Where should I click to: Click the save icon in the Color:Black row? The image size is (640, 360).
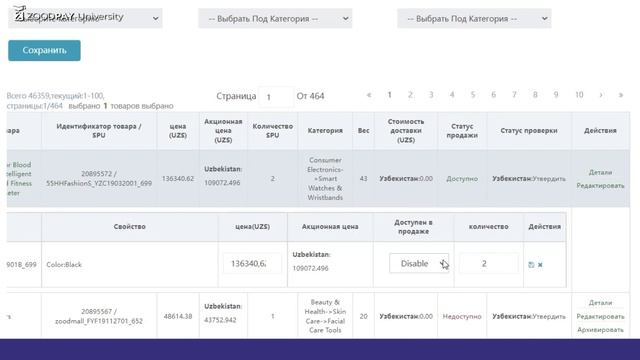tap(531, 264)
